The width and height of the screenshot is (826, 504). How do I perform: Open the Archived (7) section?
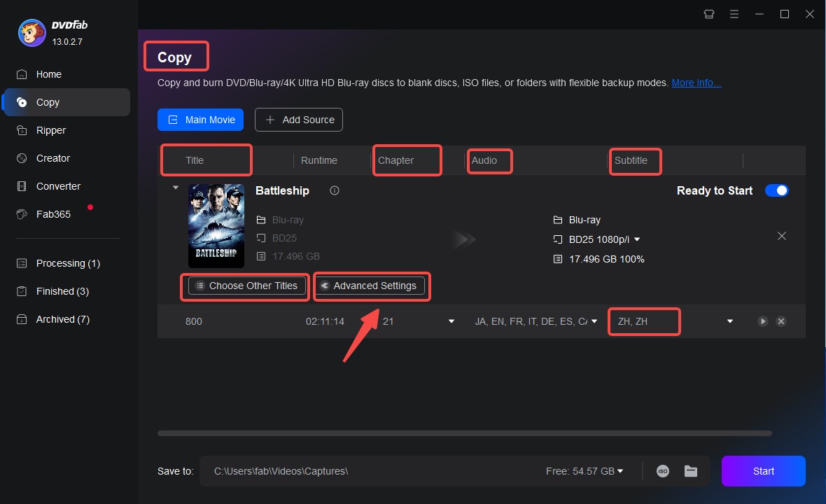click(x=63, y=319)
